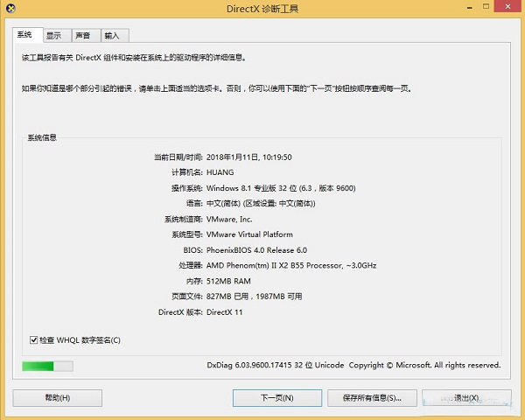Click the DxDiag 6.03.9600.17415 version text

[249, 365]
